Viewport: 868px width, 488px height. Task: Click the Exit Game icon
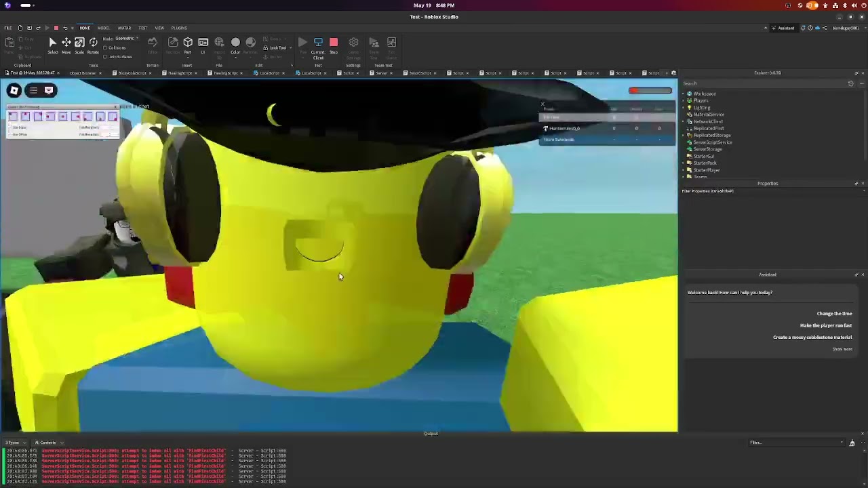tap(391, 47)
